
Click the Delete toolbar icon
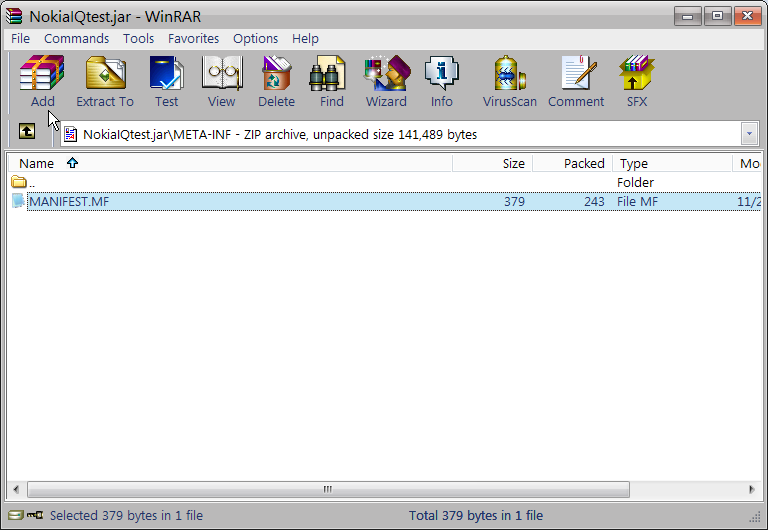pos(276,81)
